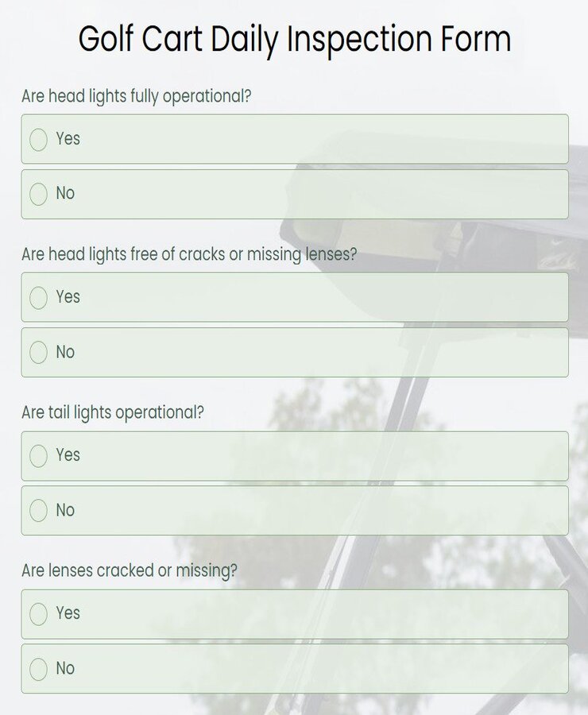Click the Golf Cart Daily Inspection Form title

point(294,38)
